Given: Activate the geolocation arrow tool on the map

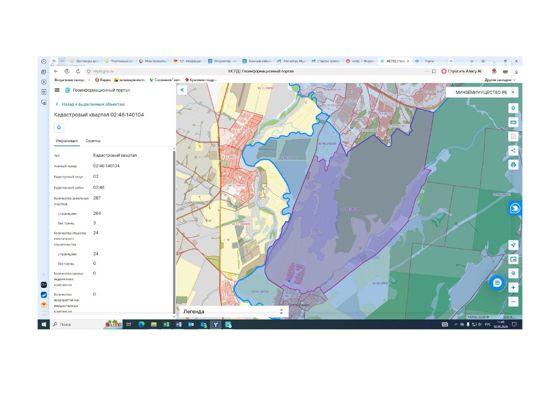Looking at the screenshot, I should (x=513, y=245).
